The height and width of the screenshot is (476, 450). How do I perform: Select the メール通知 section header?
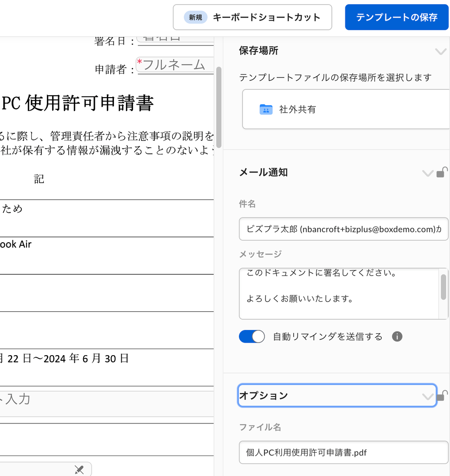263,172
